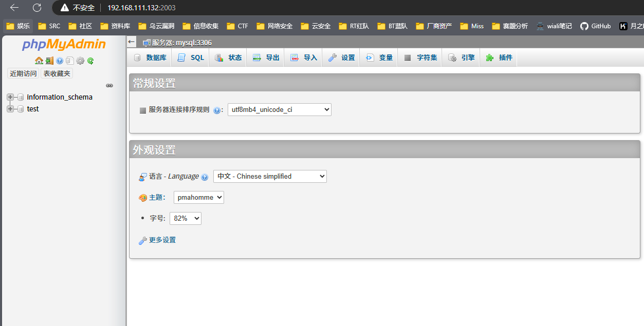Click the log out door icon

(x=49, y=61)
